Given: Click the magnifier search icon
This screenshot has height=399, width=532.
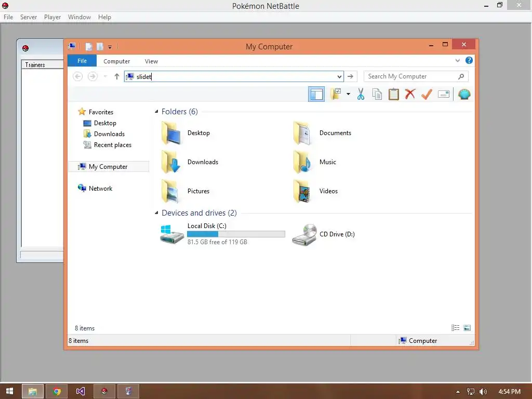Looking at the screenshot, I should pos(461,76).
